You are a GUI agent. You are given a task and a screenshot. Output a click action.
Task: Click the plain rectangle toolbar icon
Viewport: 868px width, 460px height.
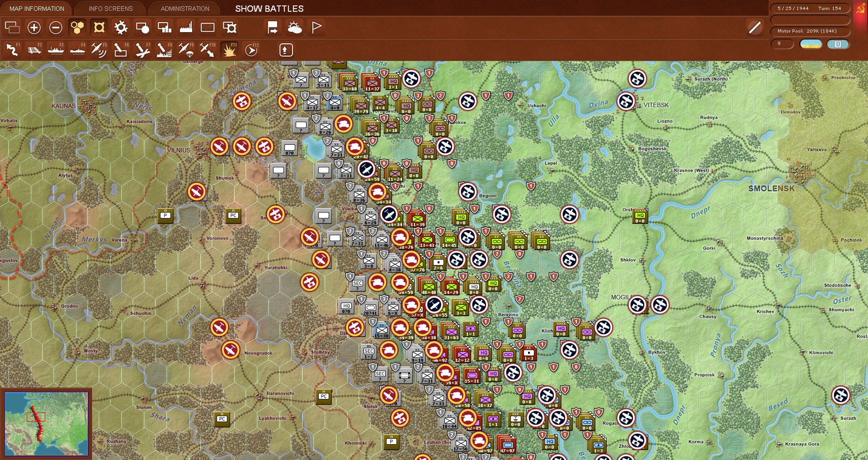coord(208,28)
